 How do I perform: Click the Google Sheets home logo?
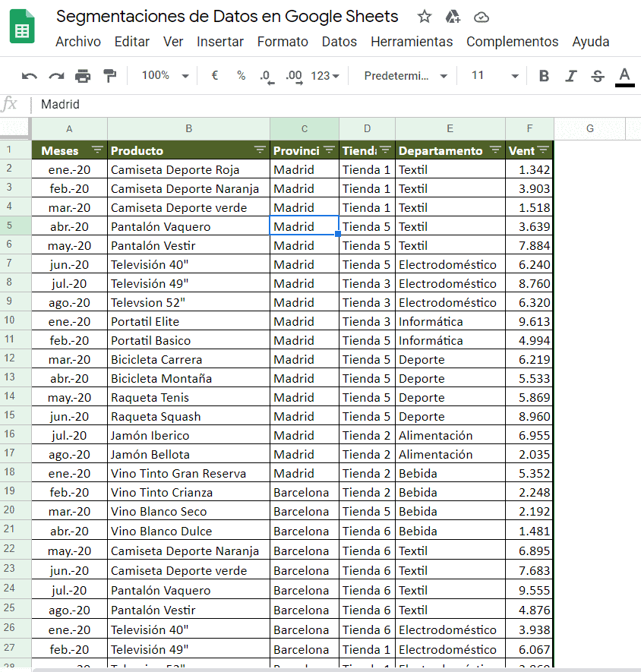22,27
